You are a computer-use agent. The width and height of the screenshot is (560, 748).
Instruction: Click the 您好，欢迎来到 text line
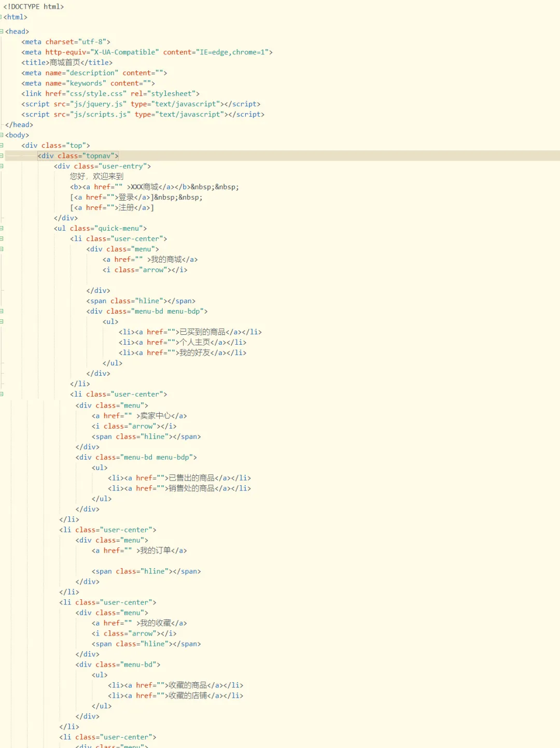coord(97,177)
